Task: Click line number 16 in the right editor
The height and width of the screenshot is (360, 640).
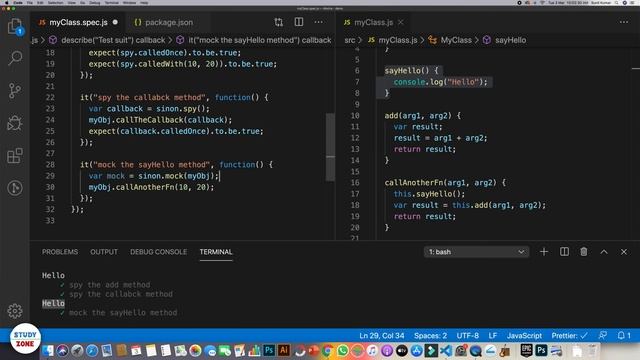Action: [355, 182]
